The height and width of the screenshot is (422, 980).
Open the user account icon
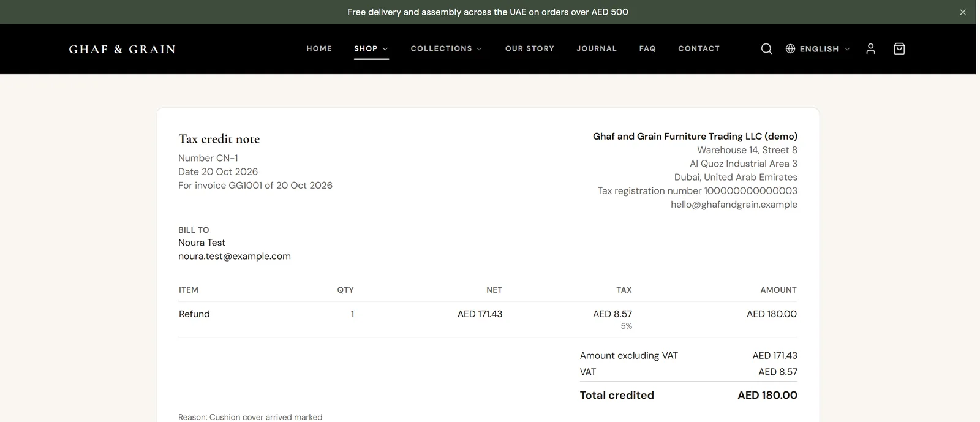870,49
